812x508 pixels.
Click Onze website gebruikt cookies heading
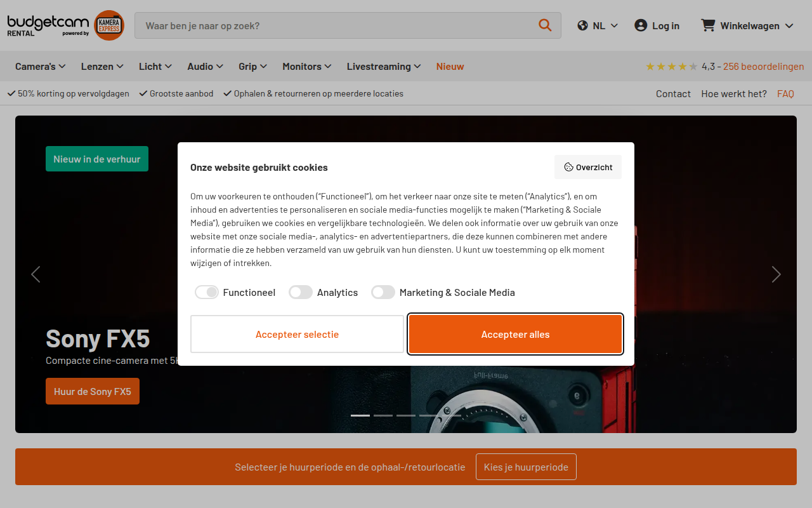(259, 168)
